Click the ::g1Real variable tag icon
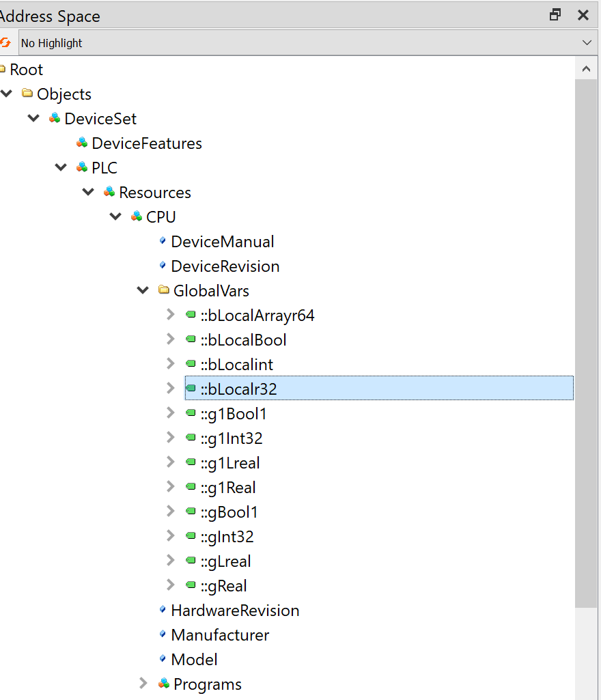The width and height of the screenshot is (601, 700). point(191,486)
